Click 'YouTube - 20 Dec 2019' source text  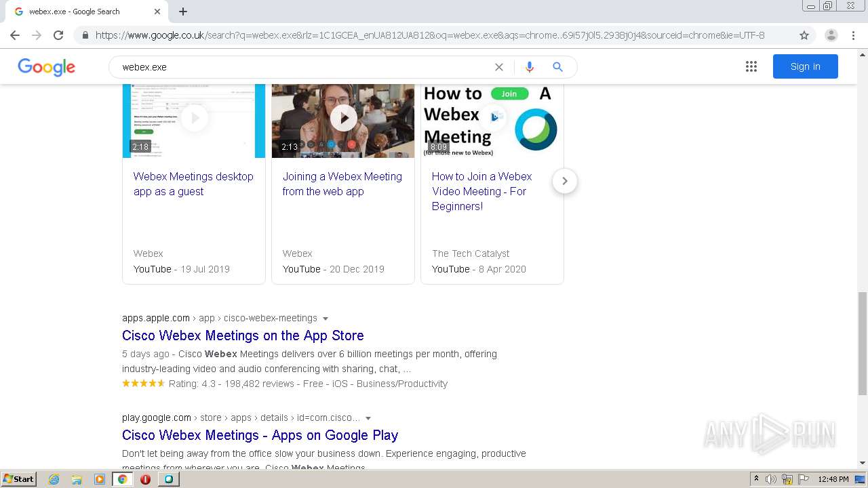334,269
